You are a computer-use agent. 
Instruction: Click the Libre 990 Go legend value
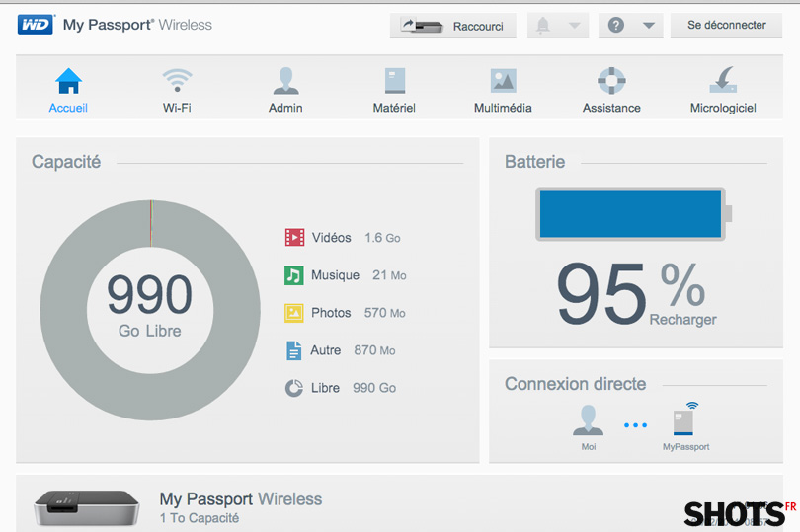pyautogui.click(x=374, y=388)
